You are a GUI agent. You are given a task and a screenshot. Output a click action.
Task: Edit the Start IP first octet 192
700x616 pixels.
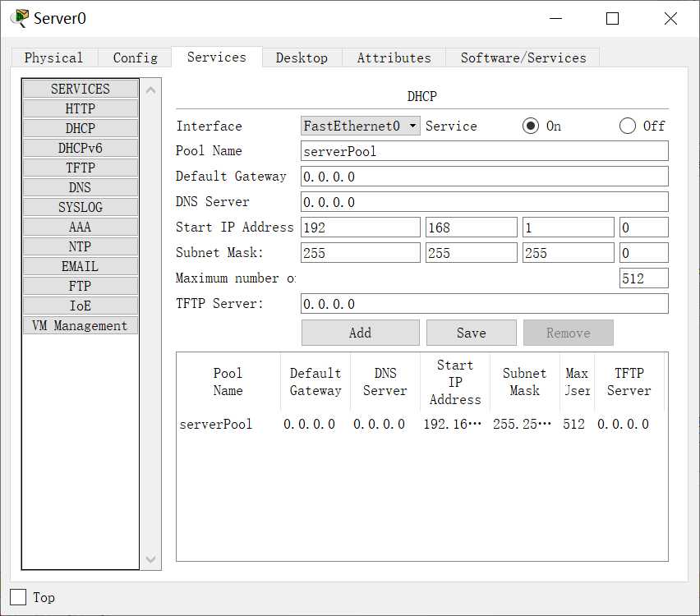[360, 228]
